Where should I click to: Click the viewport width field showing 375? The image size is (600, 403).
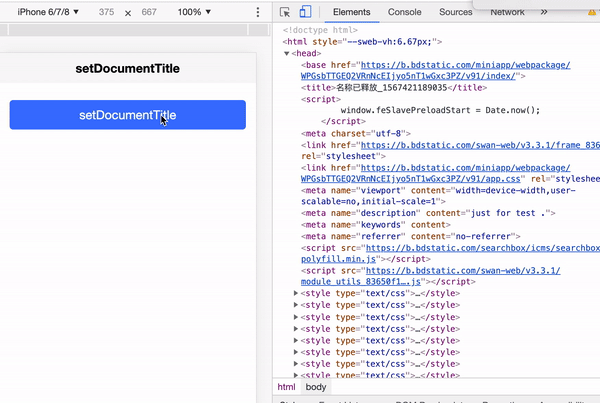[x=107, y=12]
